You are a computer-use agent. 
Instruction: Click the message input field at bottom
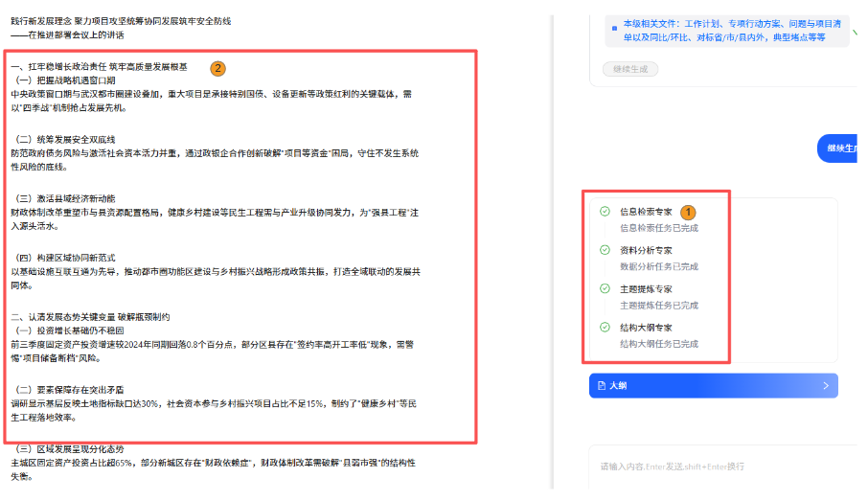709,467
